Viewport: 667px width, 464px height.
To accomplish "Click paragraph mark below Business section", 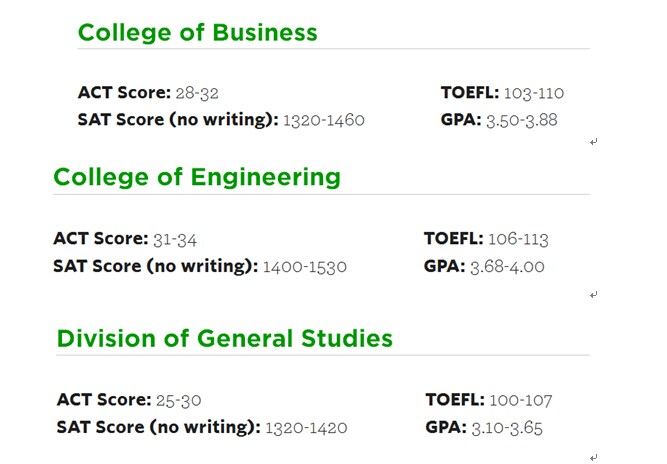I will pos(594,142).
